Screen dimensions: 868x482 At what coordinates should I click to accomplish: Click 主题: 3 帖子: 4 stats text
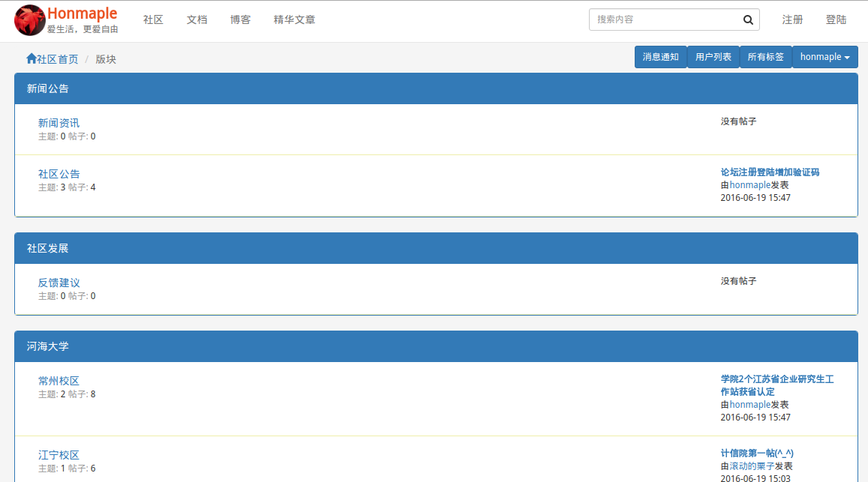point(67,187)
